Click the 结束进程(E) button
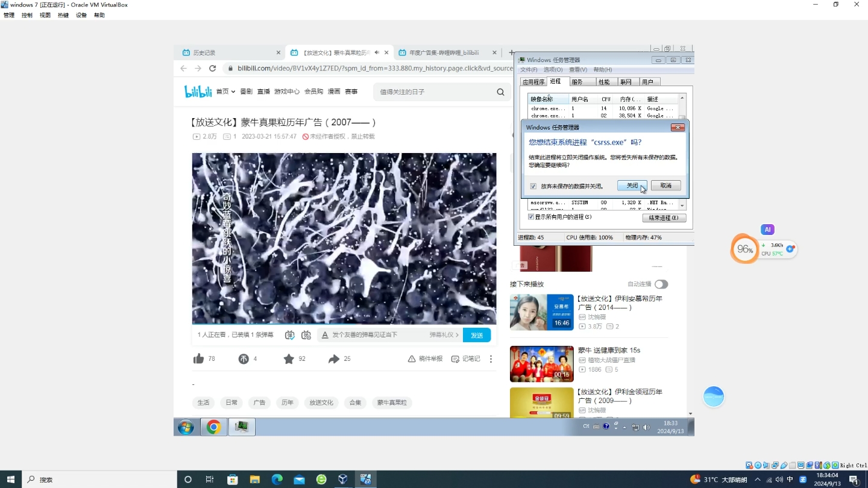The height and width of the screenshot is (488, 868). 664,217
